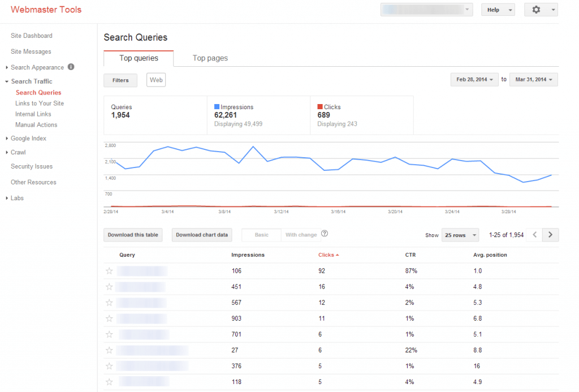Switch to the Top pages tab
Screen dimensions: 579x392
210,58
